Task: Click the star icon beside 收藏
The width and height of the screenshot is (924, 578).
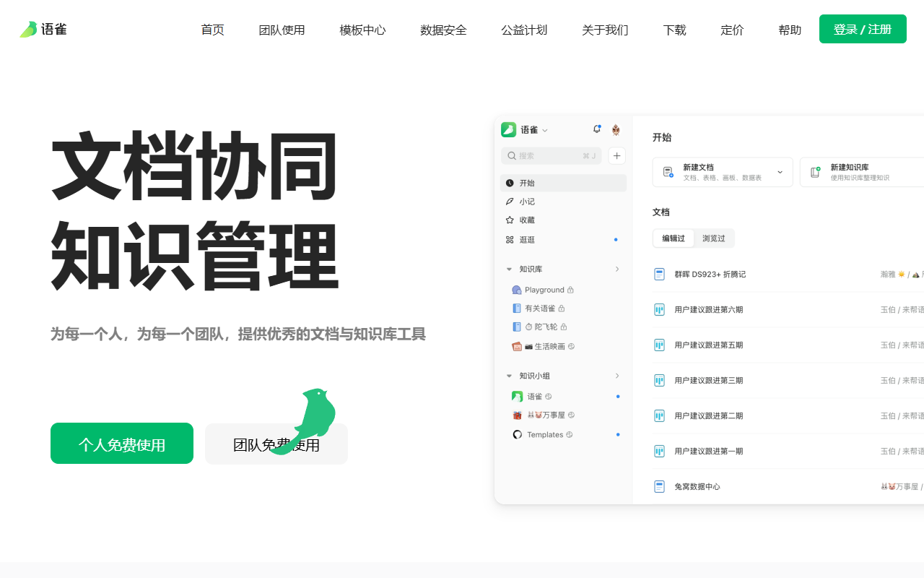Action: (x=510, y=220)
